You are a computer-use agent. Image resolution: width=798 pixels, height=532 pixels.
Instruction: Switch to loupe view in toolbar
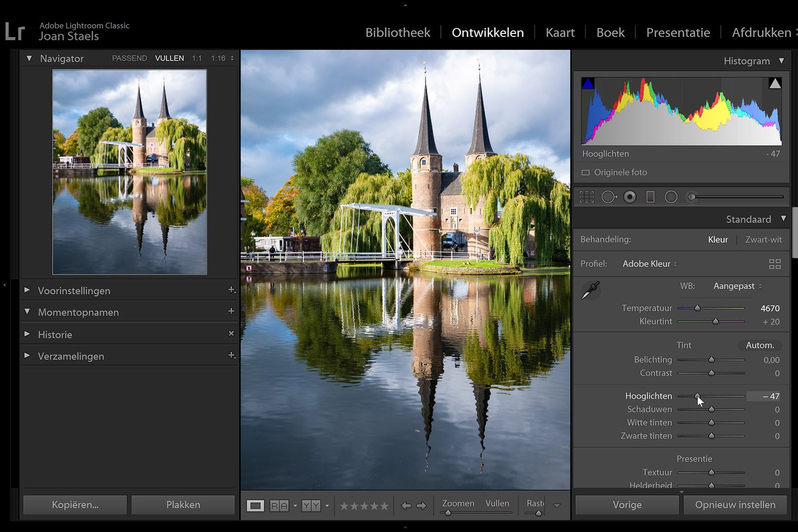point(255,505)
